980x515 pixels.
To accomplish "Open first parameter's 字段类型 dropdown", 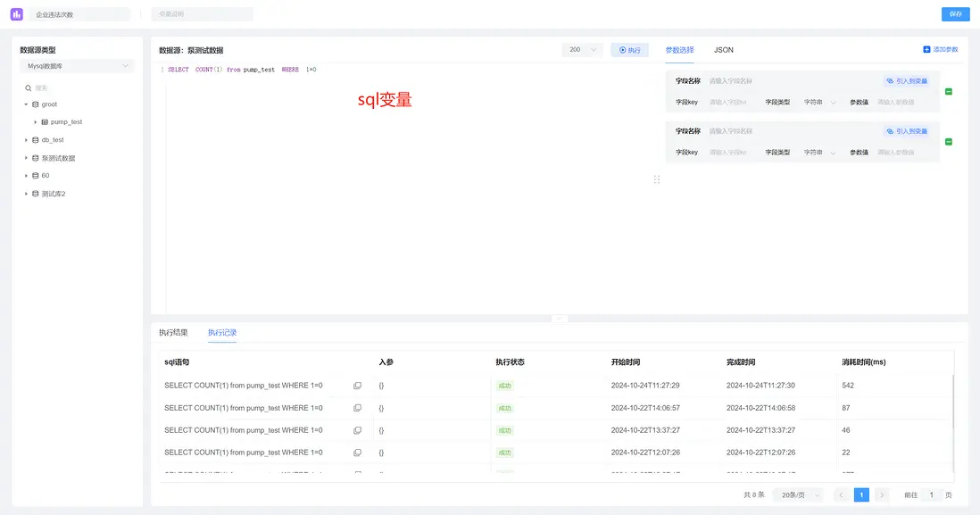I will point(819,102).
